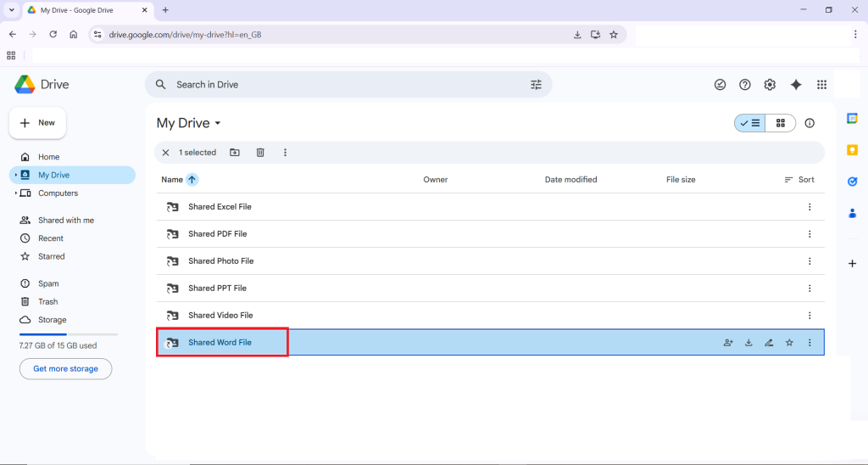Click the move to folder toolbar icon
The height and width of the screenshot is (465, 868).
pos(235,153)
